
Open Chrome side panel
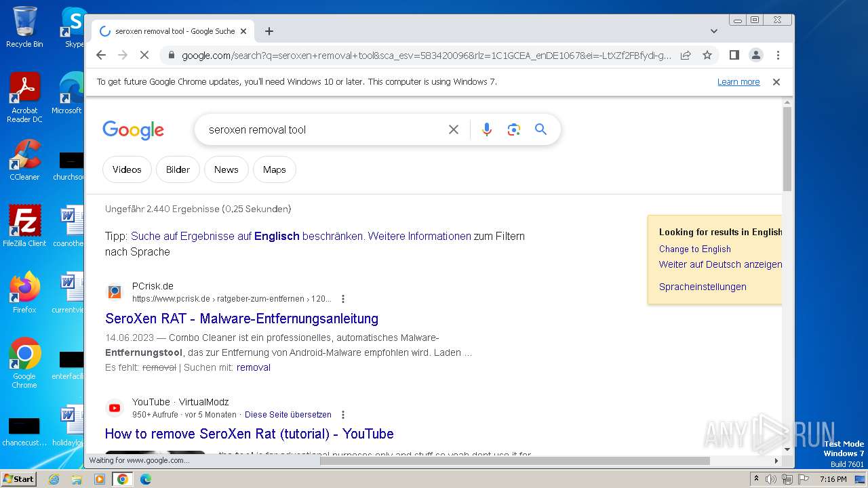(734, 55)
